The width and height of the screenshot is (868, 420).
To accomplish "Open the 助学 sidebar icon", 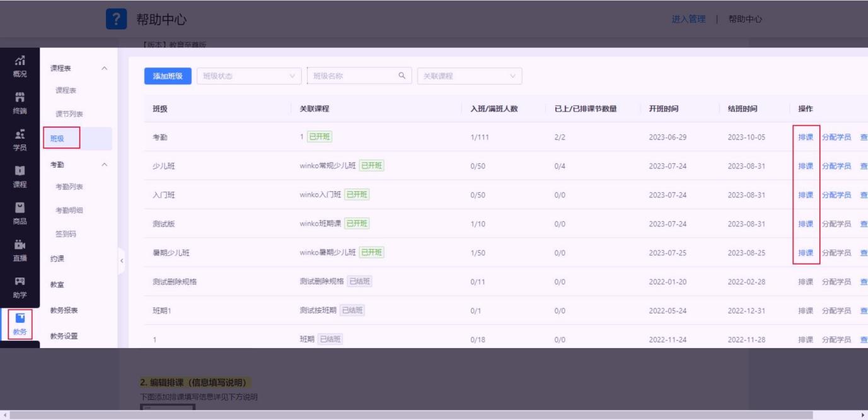I will point(20,286).
